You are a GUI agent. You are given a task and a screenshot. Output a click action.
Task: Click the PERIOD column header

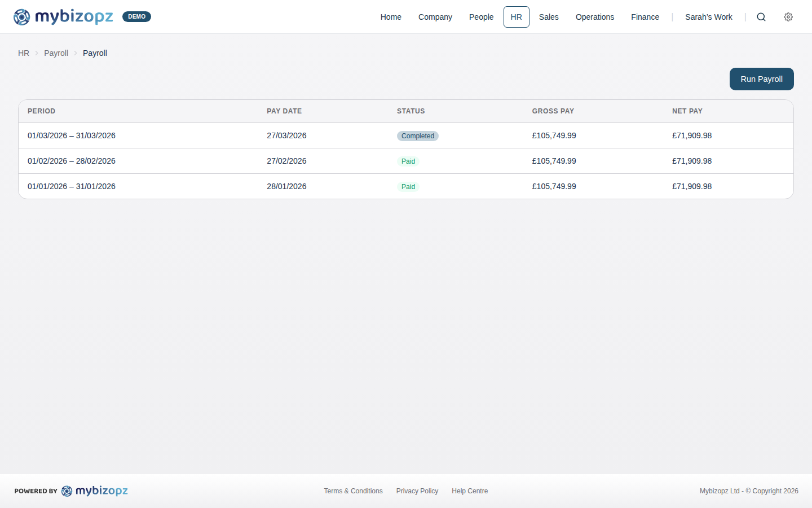[41, 111]
